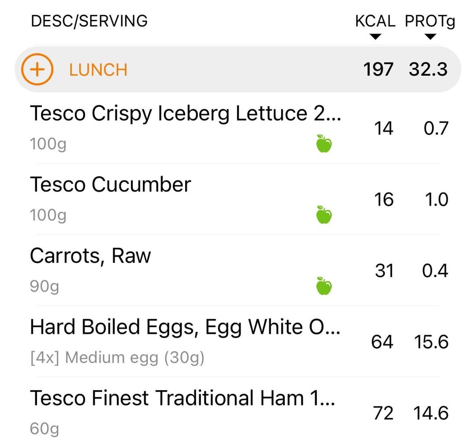Screen dimensions: 476x448
Task: Open the PROTg column dropdown arrow
Action: [430, 37]
